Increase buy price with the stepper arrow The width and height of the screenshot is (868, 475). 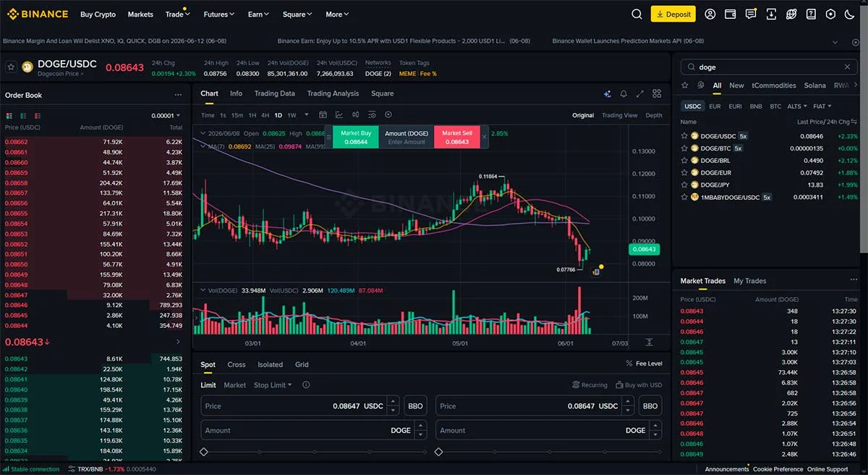click(393, 402)
